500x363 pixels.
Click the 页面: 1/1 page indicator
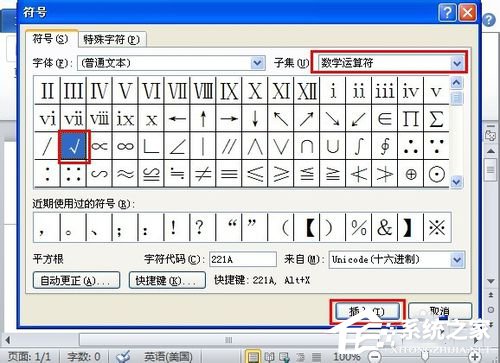coord(29,357)
